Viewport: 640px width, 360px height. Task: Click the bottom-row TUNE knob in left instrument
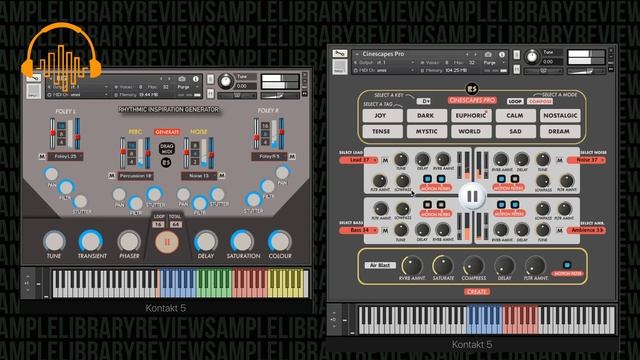54,241
